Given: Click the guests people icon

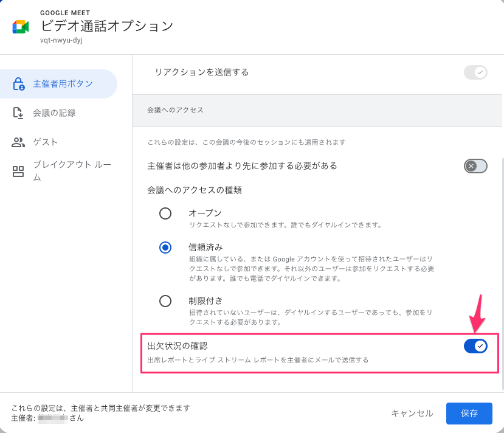Looking at the screenshot, I should click(x=18, y=142).
